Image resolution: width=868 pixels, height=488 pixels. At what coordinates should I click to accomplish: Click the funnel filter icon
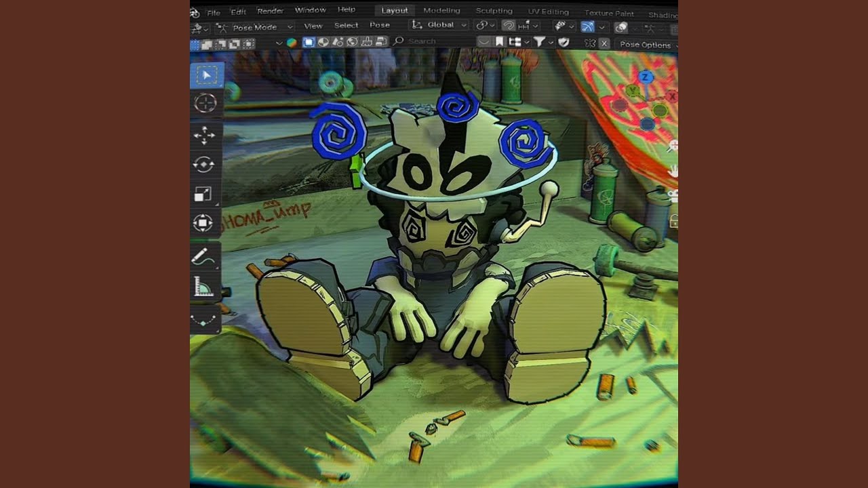pyautogui.click(x=539, y=42)
